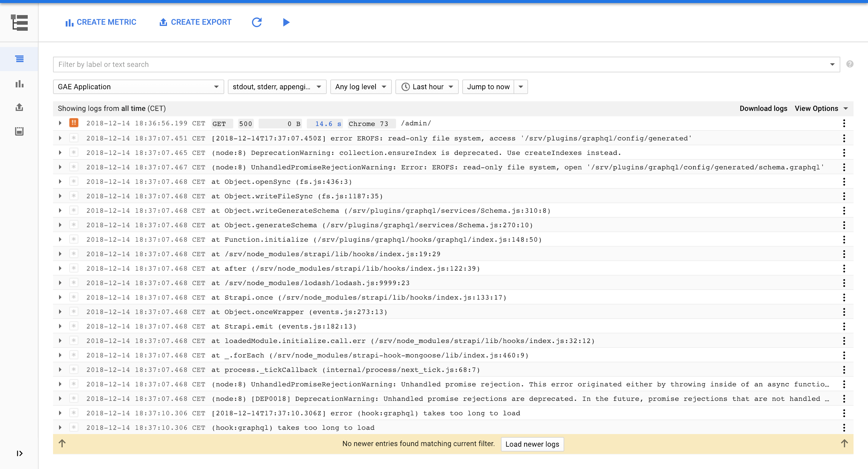Click the Download logs link
868x469 pixels.
pyautogui.click(x=763, y=108)
